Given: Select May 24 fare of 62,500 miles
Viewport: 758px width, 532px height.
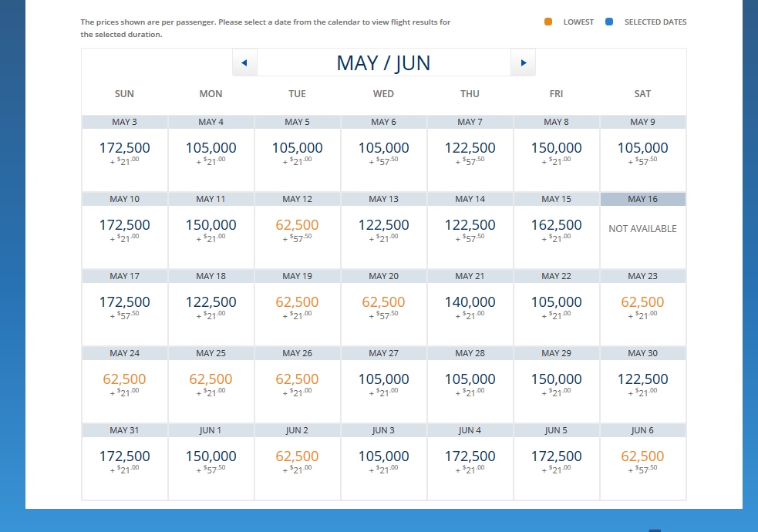Looking at the screenshot, I should coord(124,383).
